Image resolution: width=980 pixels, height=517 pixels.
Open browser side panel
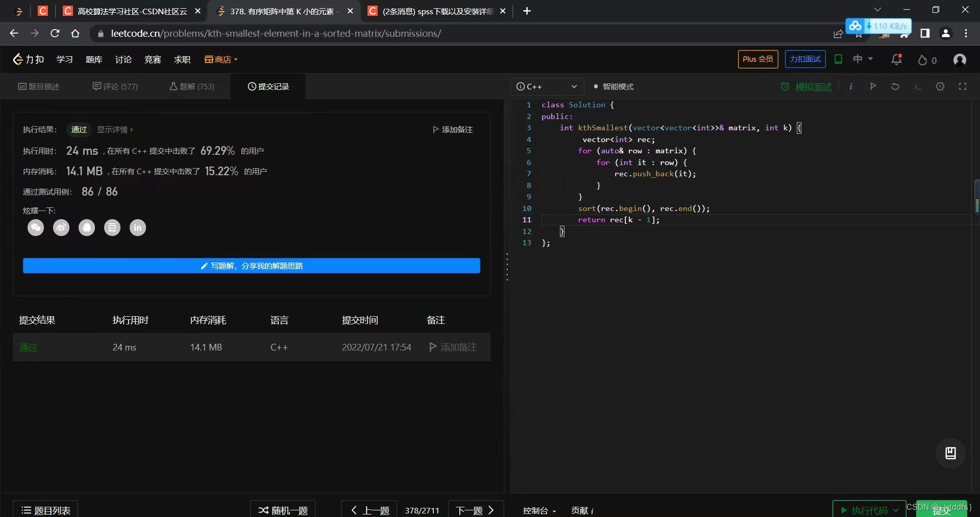pyautogui.click(x=925, y=33)
